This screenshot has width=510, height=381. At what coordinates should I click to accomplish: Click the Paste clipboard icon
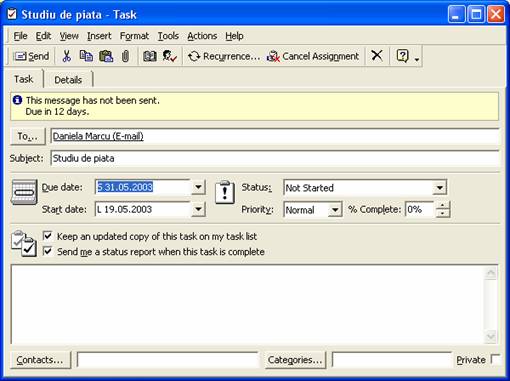(106, 56)
